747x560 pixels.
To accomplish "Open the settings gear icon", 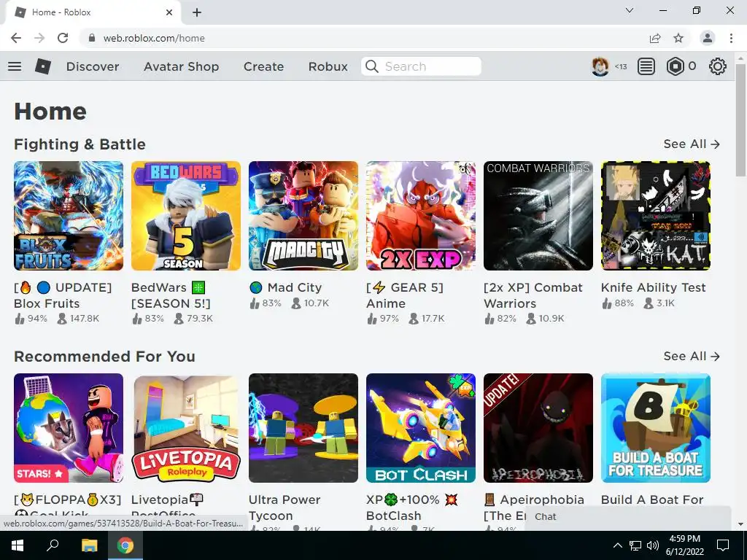I will (718, 66).
